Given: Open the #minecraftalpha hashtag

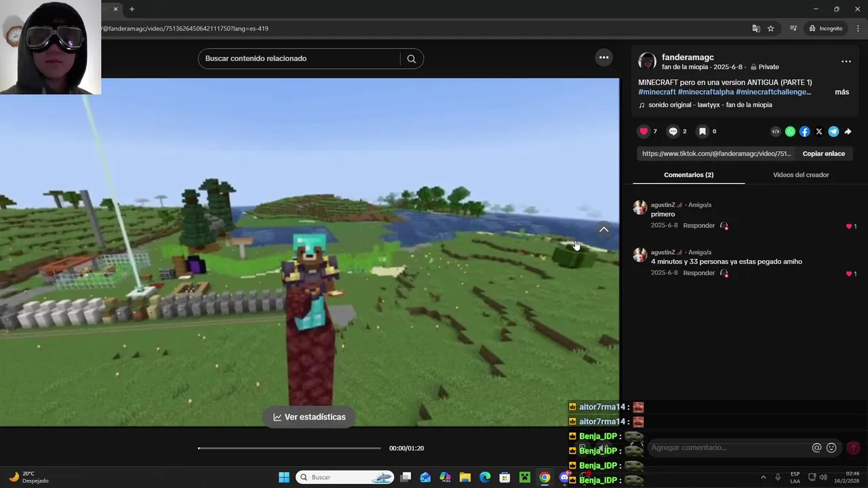Looking at the screenshot, I should point(705,92).
